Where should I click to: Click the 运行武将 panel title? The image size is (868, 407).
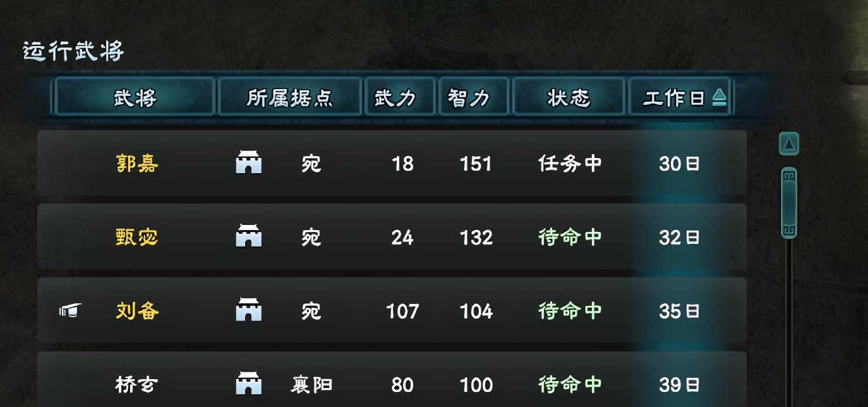pyautogui.click(x=73, y=51)
